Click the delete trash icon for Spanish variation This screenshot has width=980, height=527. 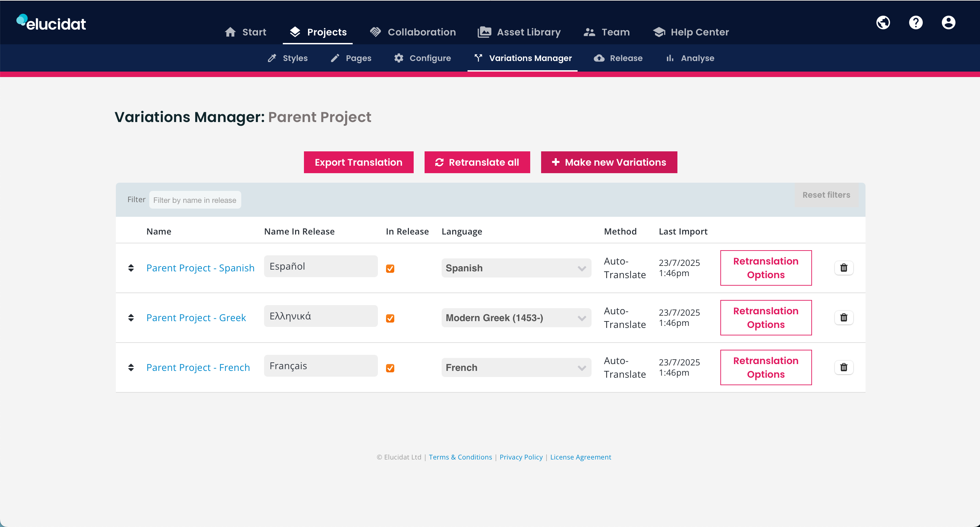click(x=844, y=268)
